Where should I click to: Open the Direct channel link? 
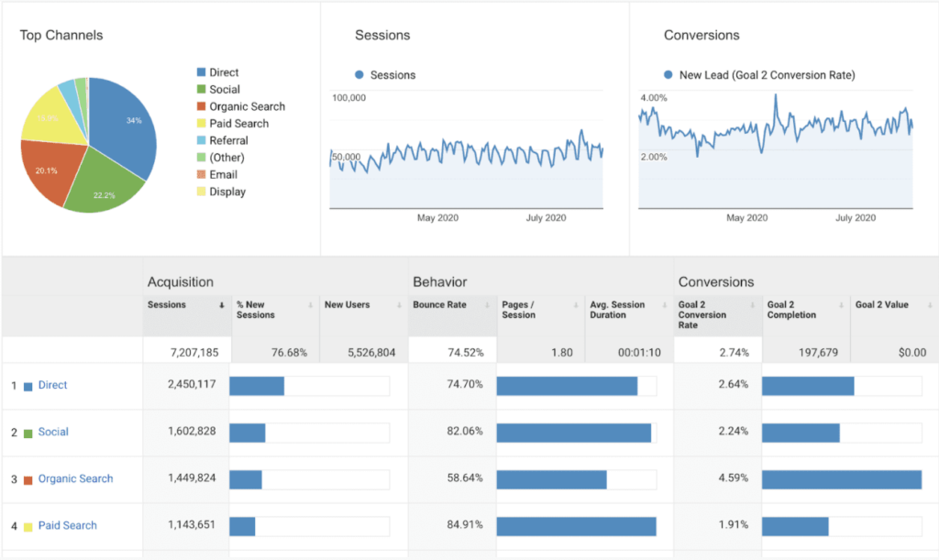coord(52,385)
